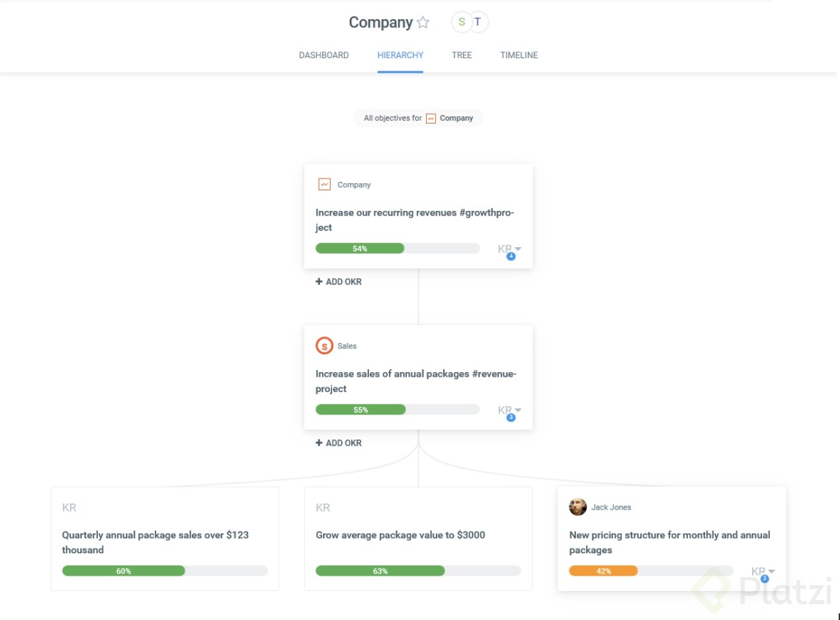Select the Hierarchy tab

coord(400,56)
